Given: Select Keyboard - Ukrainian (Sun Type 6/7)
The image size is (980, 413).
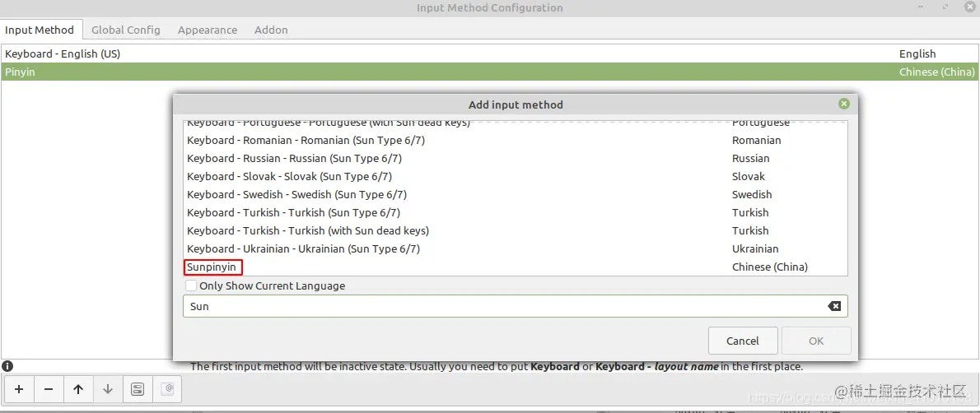Looking at the screenshot, I should click(x=516, y=248).
